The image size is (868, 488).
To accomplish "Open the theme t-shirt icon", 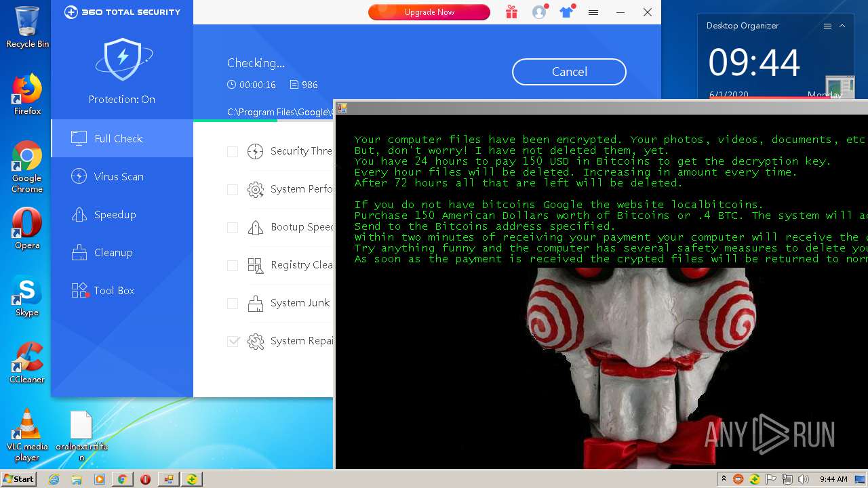I will [566, 12].
